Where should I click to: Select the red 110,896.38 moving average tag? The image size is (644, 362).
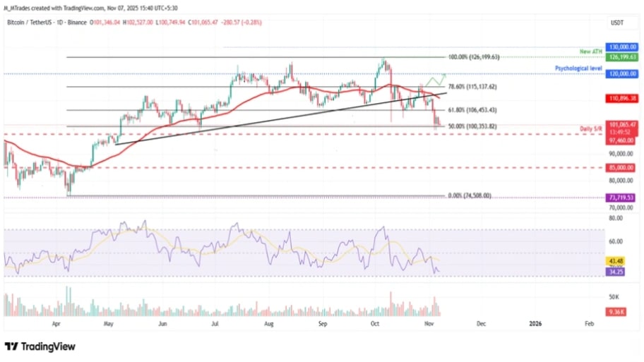pos(623,99)
